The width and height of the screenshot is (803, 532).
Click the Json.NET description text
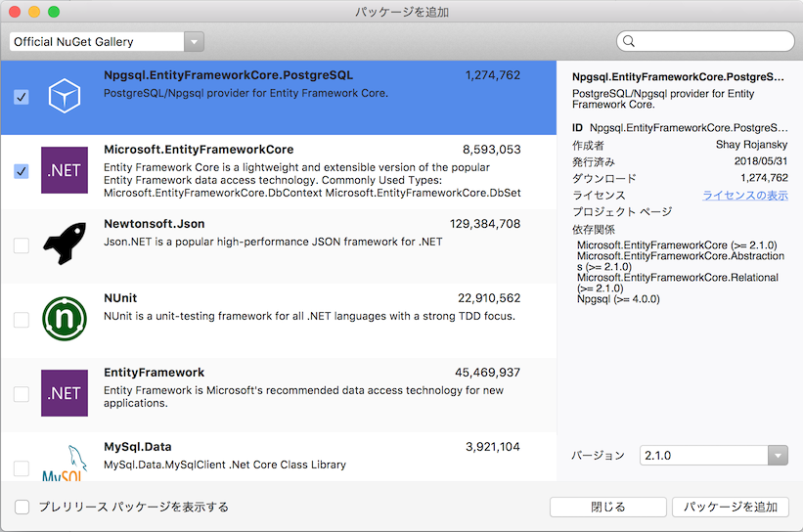point(273,242)
